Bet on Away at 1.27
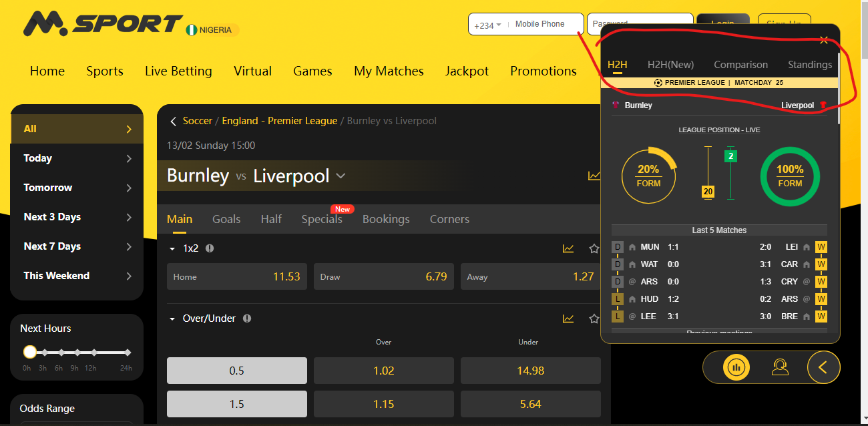The image size is (868, 426). [x=531, y=276]
